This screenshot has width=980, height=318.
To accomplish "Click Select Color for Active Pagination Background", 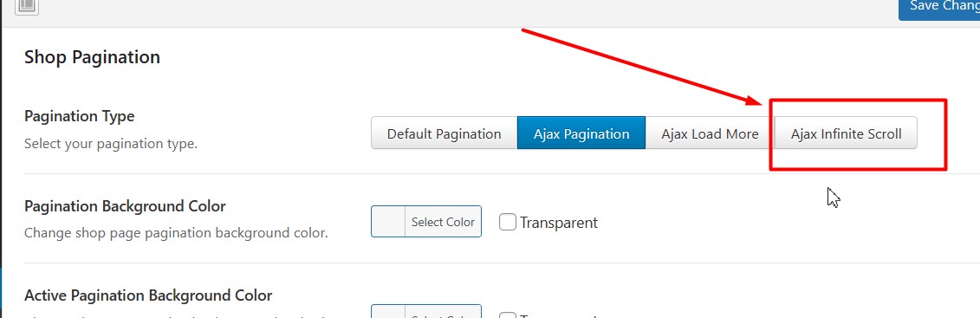I will 443,312.
